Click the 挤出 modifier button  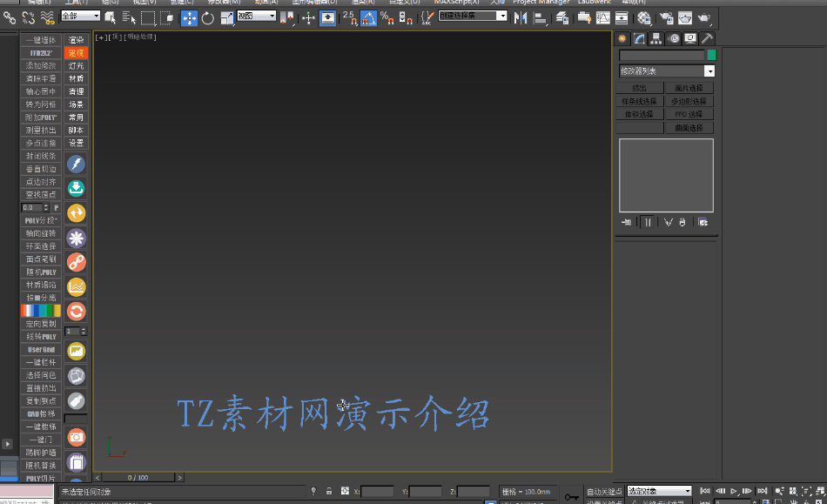pos(639,88)
